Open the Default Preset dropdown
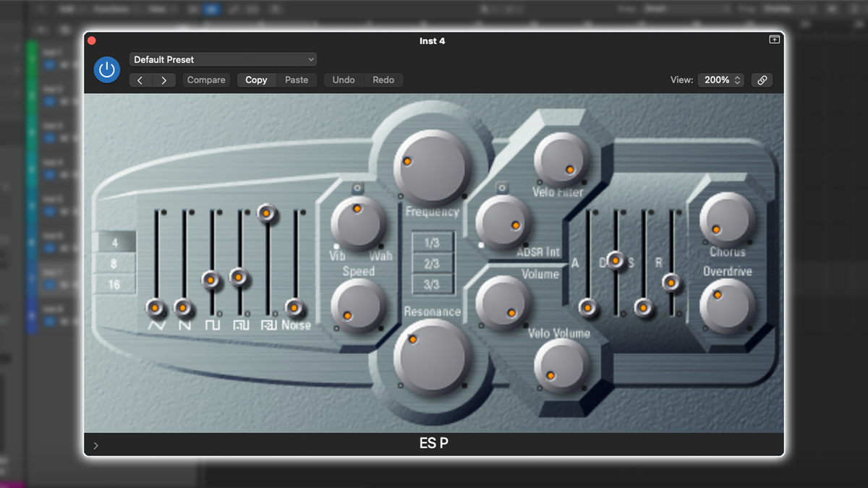The image size is (868, 488). click(x=223, y=59)
